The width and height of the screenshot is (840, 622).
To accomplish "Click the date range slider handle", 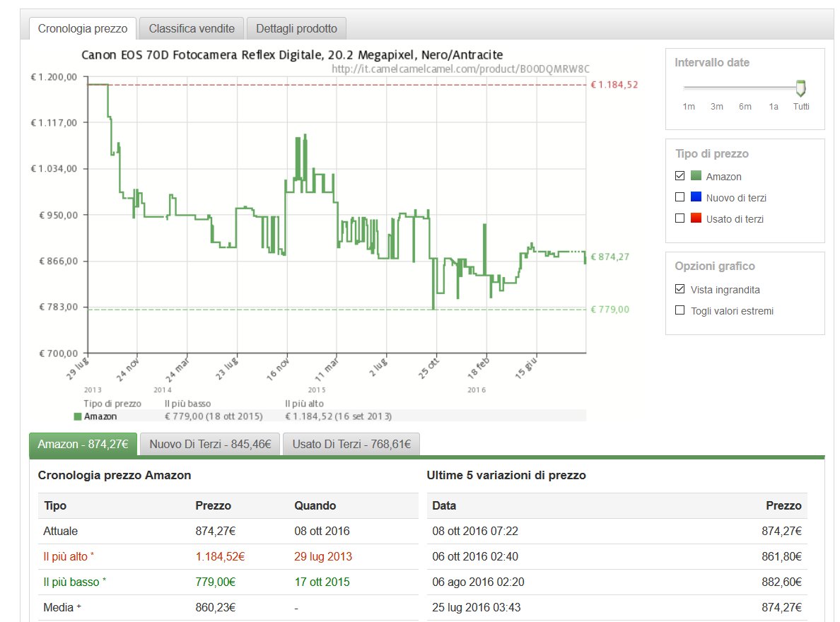I will (x=800, y=88).
